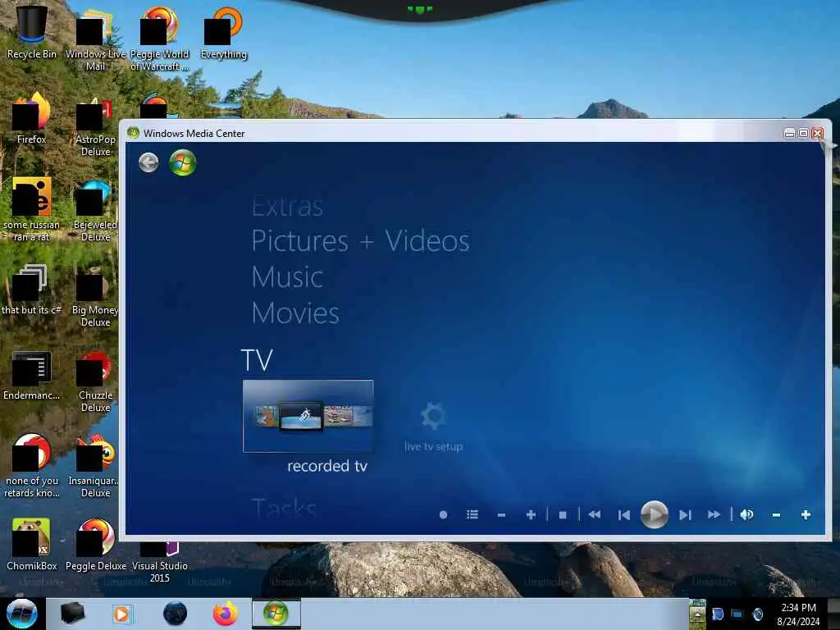
Task: Fast forward using the double right arrows
Action: coord(714,515)
